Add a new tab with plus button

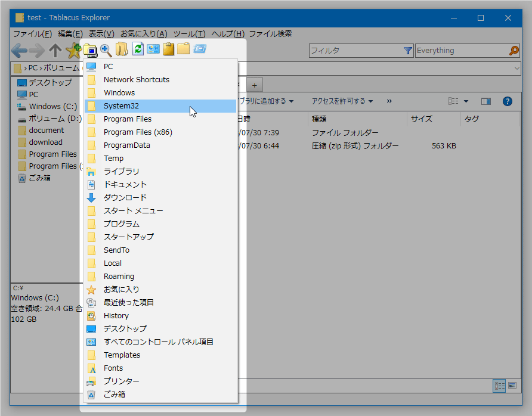(255, 85)
